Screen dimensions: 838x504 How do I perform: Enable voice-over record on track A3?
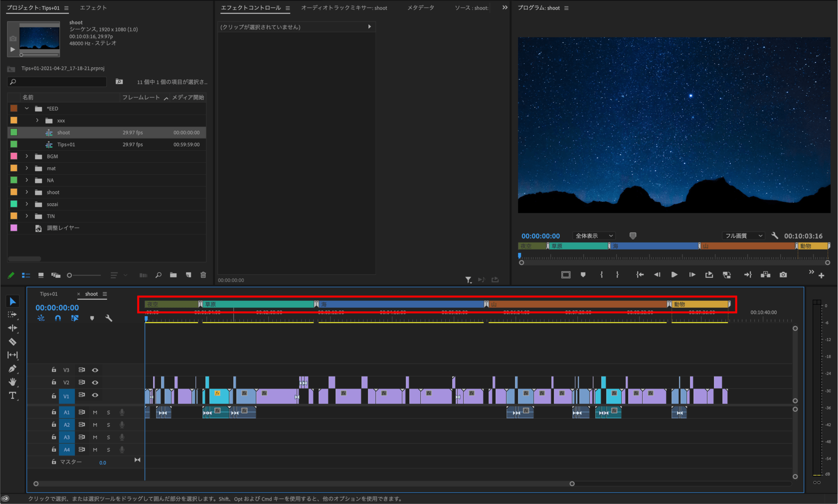coord(122,437)
